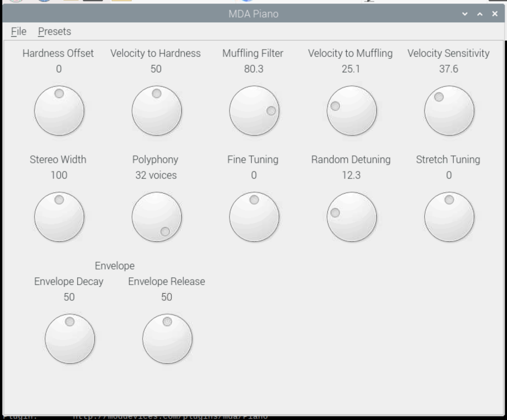Click the Random Detuning value 12.3
507x420 pixels.
pyautogui.click(x=351, y=175)
